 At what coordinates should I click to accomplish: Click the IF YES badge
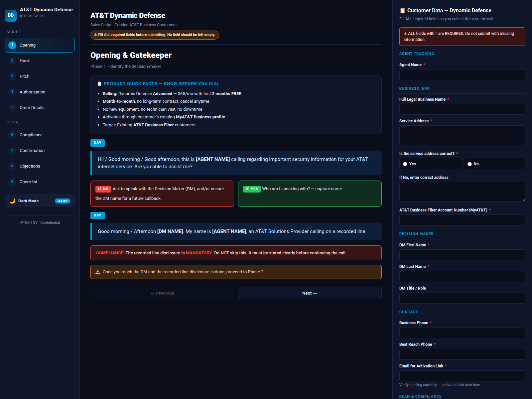[x=252, y=189]
